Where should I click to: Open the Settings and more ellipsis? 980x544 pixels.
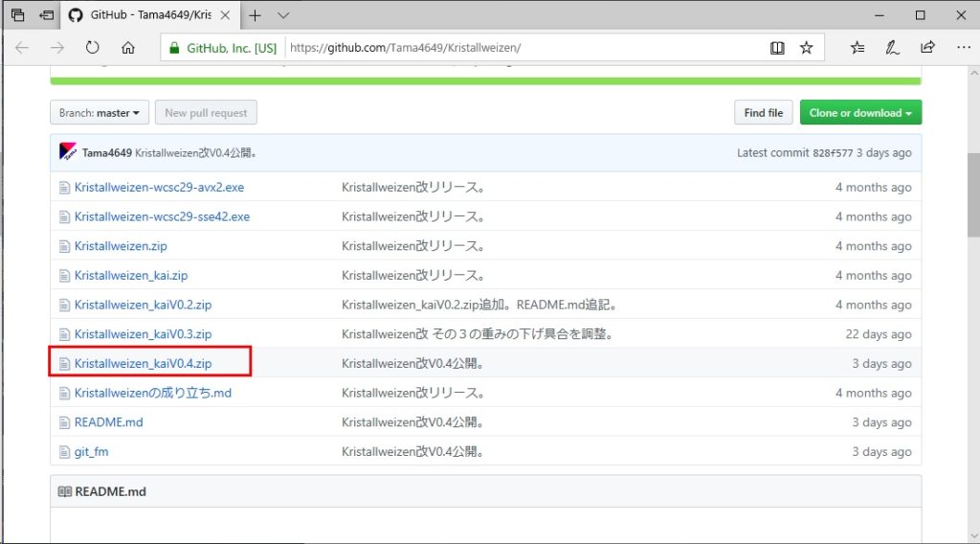963,48
